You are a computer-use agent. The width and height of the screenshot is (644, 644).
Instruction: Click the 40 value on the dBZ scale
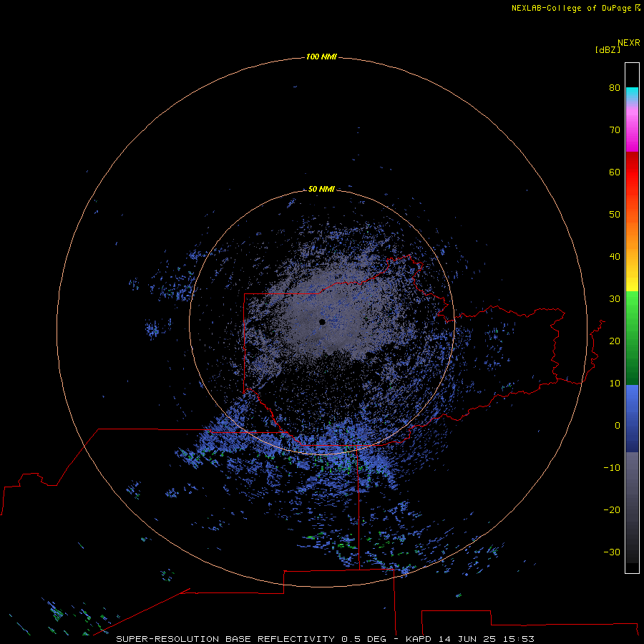point(615,257)
